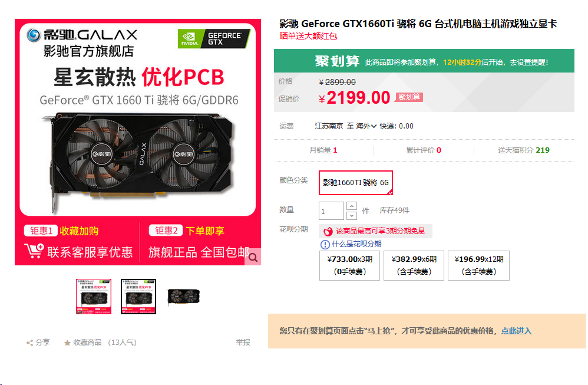Click the 举报 report link
Viewport: 588px width, 385px height.
243,342
